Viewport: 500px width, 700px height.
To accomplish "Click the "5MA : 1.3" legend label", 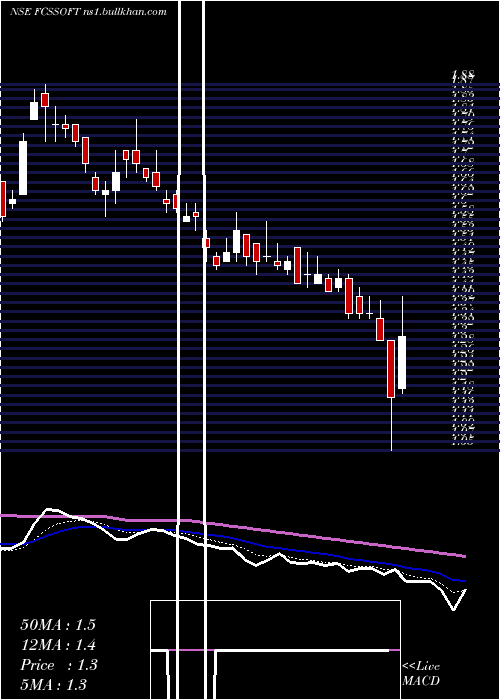I will coord(54,684).
